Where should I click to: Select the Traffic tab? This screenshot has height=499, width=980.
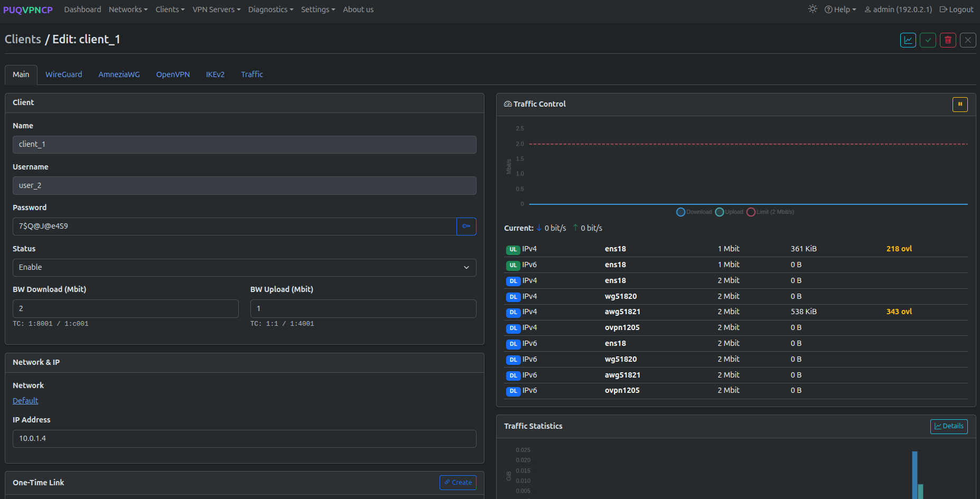click(x=252, y=74)
